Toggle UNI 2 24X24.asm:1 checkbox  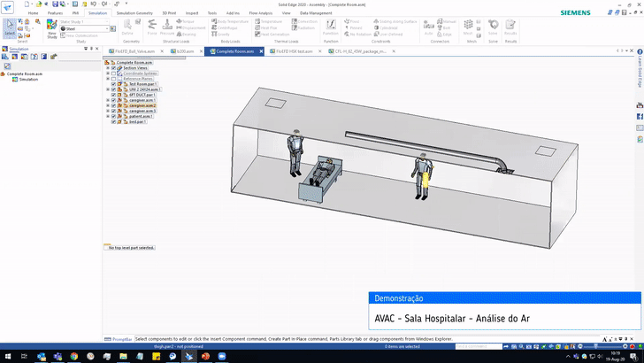tap(114, 89)
